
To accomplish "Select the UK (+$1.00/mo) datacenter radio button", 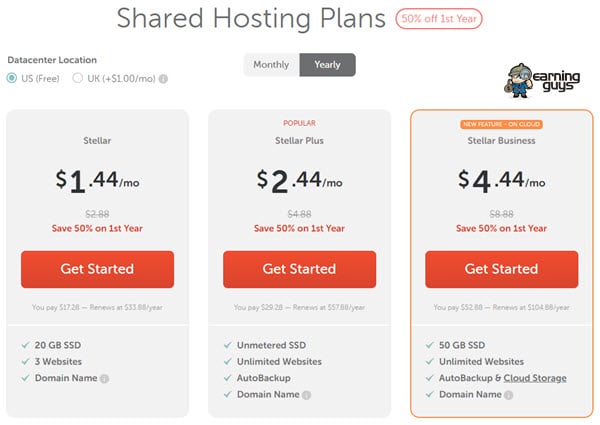I will (x=78, y=78).
